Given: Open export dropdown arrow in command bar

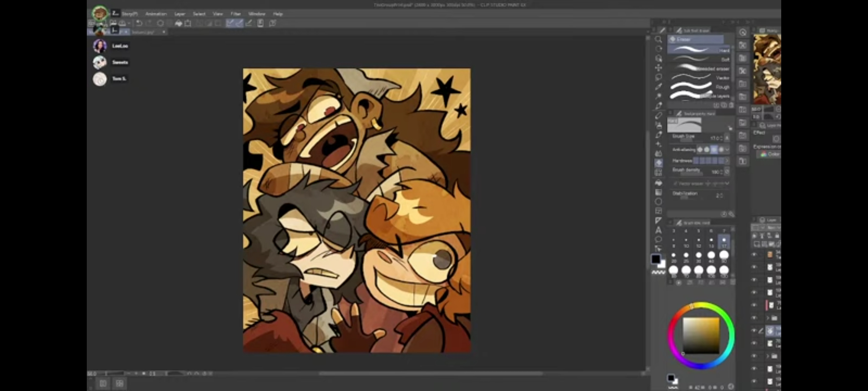Looking at the screenshot, I should click(x=129, y=24).
